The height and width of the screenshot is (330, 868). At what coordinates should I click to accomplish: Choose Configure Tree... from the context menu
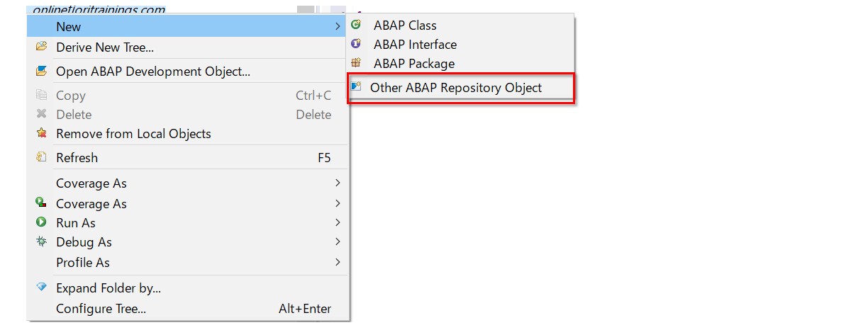click(x=101, y=309)
